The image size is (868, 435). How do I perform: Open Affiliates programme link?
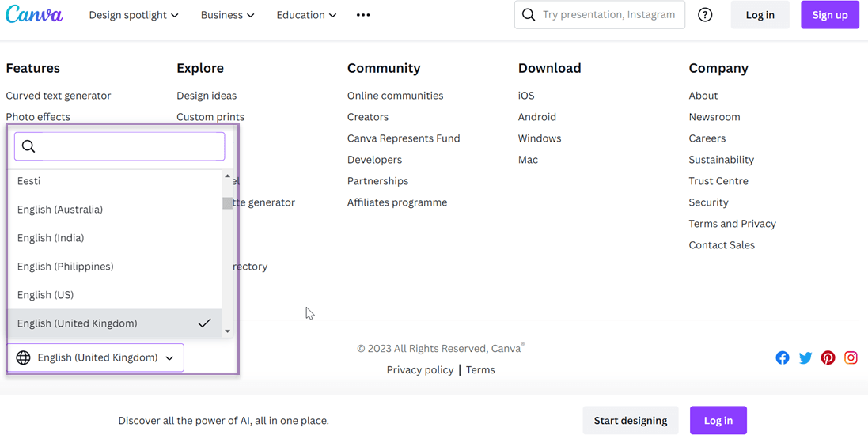tap(397, 202)
